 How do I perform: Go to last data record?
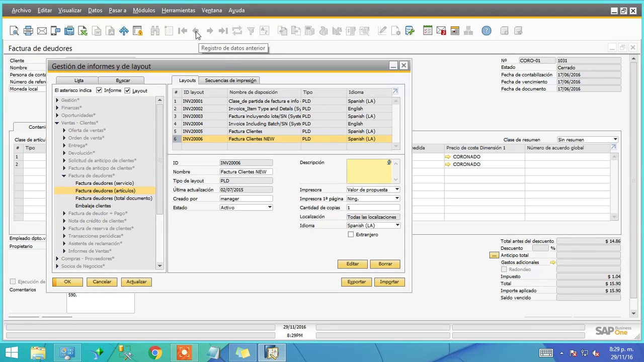tap(223, 31)
